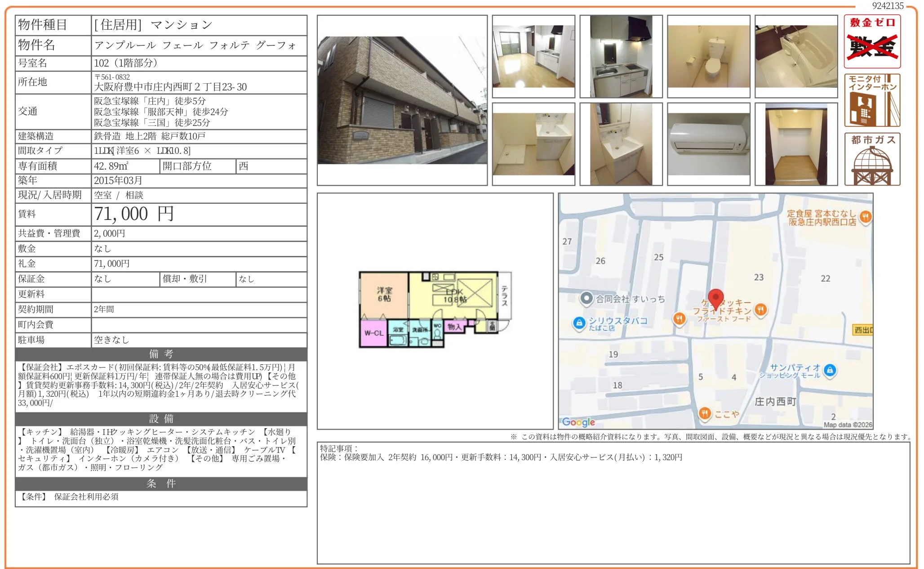Open the kitchen sink photo thumbnail
The image size is (924, 569).
(621, 56)
